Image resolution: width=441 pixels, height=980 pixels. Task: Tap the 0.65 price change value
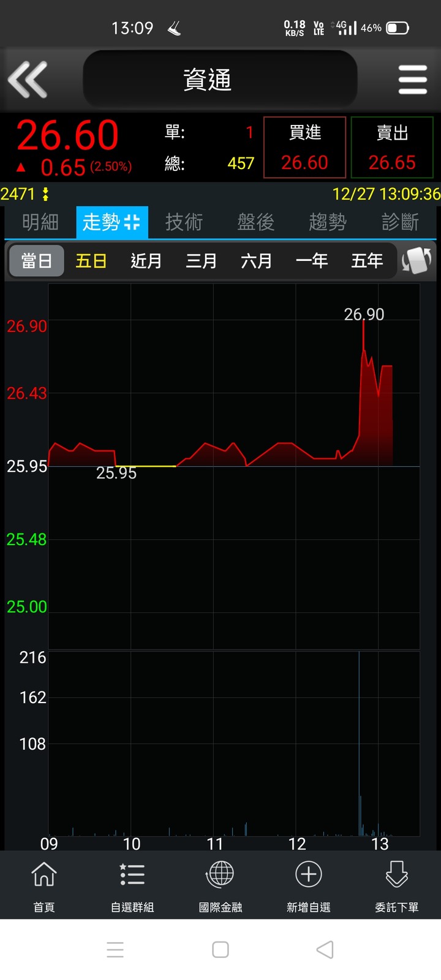pyautogui.click(x=63, y=167)
